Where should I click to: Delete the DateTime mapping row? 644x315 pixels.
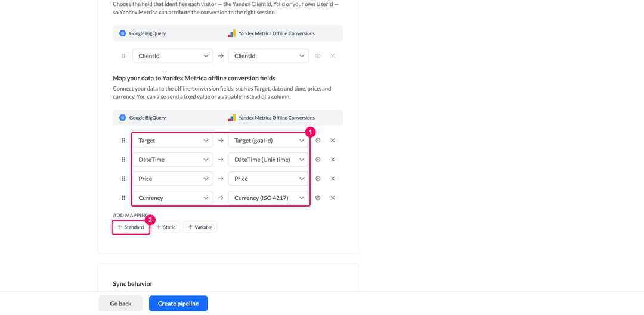point(333,160)
